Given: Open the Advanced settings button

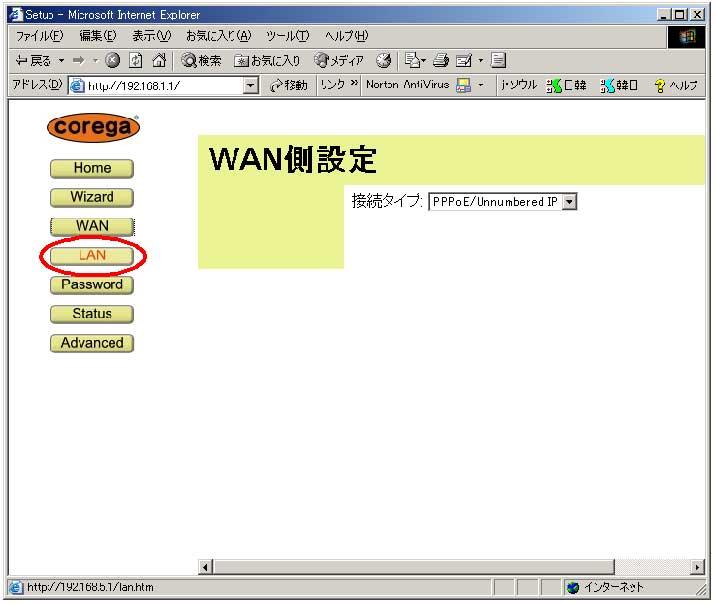Looking at the screenshot, I should (91, 343).
